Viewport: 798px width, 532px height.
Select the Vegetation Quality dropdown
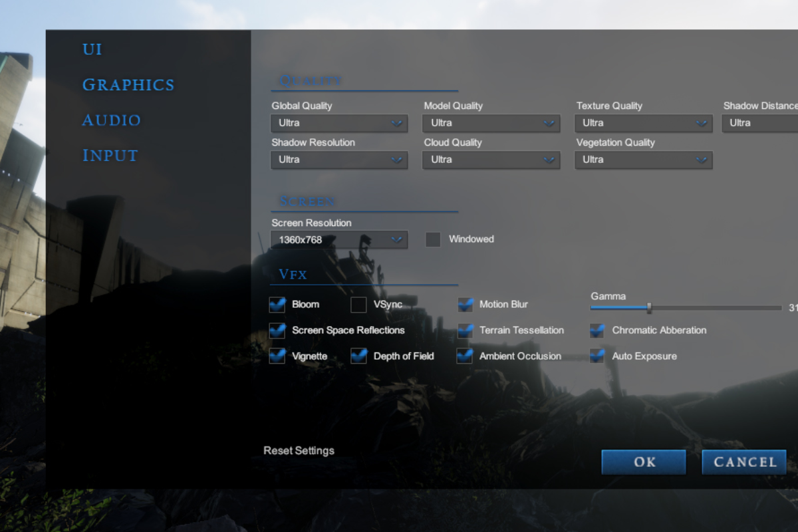coord(643,160)
